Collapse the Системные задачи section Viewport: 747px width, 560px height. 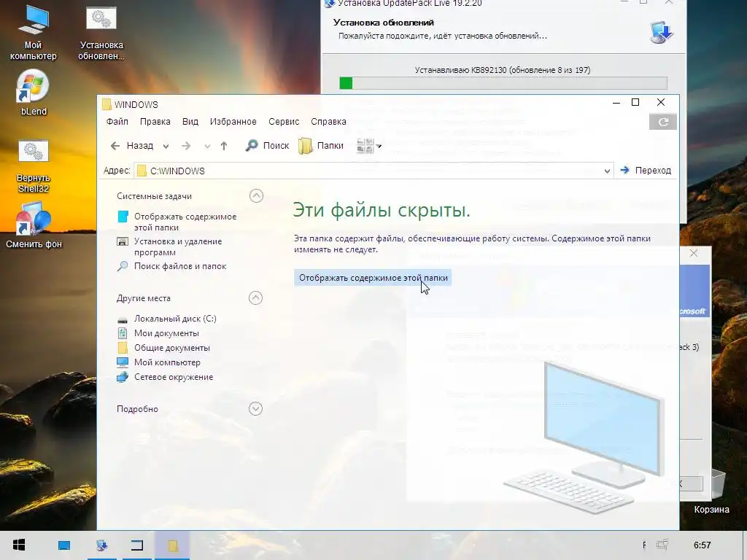point(256,195)
